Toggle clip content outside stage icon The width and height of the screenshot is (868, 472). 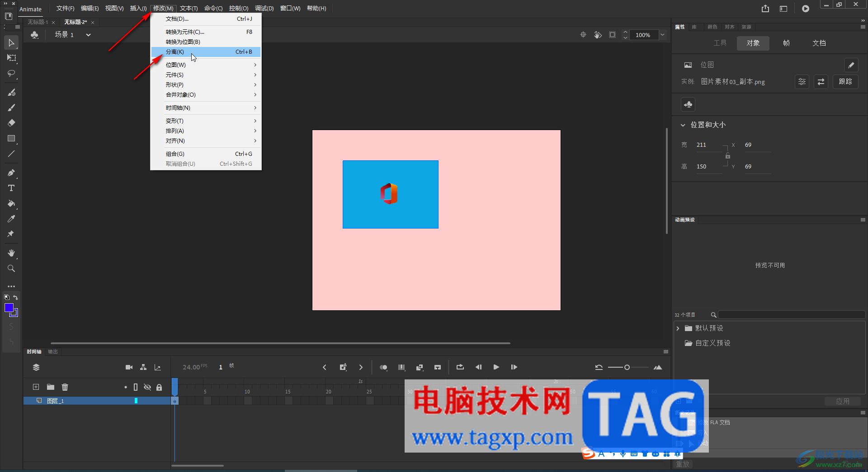pos(612,35)
